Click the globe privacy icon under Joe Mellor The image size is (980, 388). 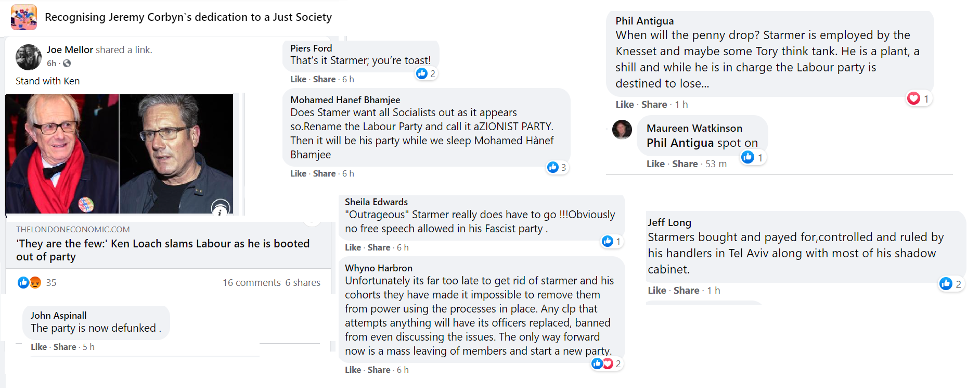[67, 64]
